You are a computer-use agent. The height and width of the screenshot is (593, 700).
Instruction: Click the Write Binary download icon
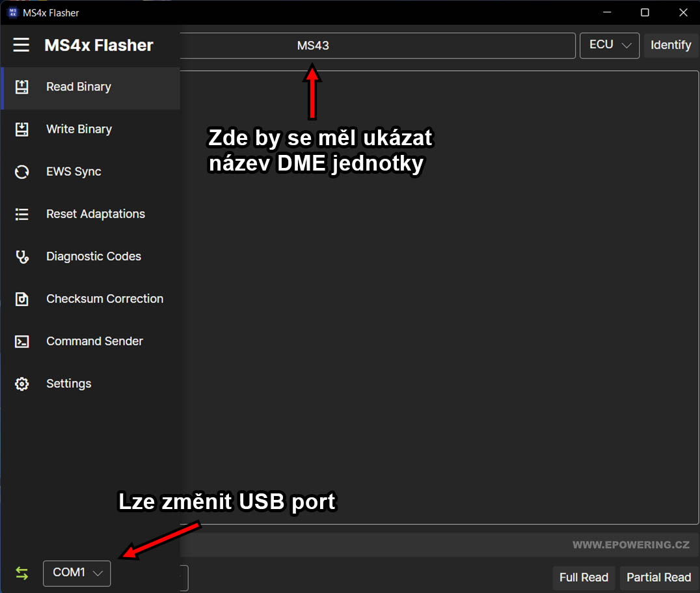pos(22,129)
